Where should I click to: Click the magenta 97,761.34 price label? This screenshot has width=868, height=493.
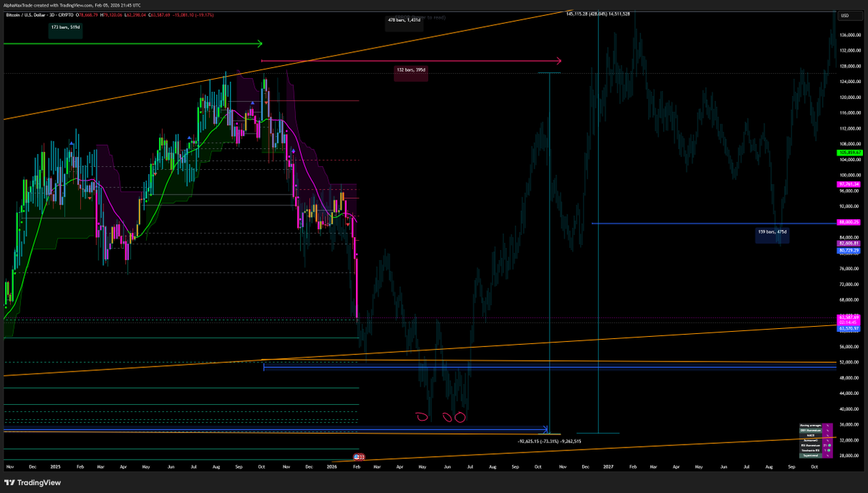(x=848, y=184)
